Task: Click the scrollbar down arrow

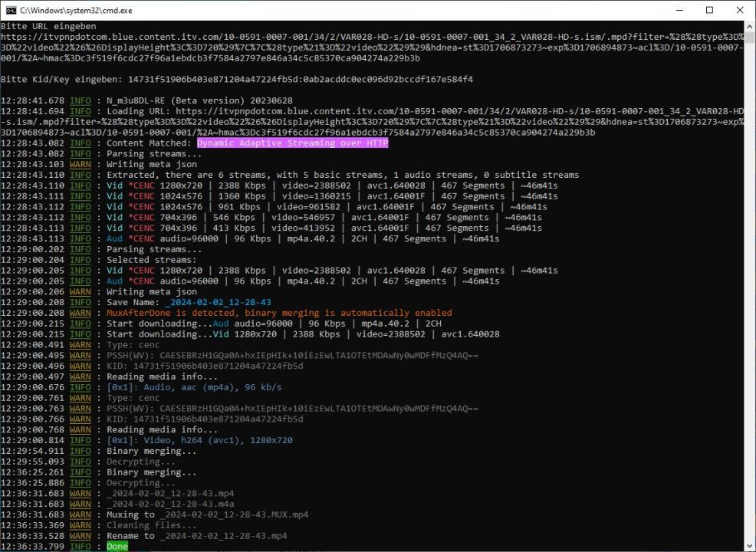Action: (749, 545)
